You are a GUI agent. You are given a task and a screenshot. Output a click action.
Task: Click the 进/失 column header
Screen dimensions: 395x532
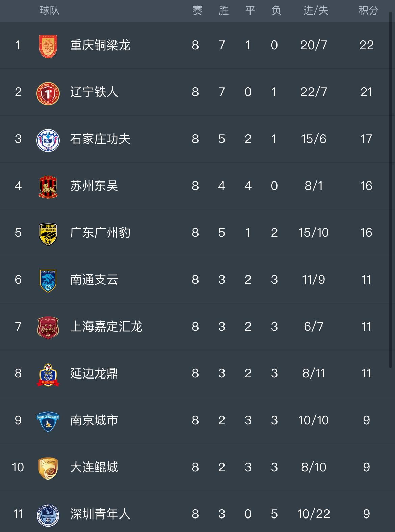pos(316,10)
